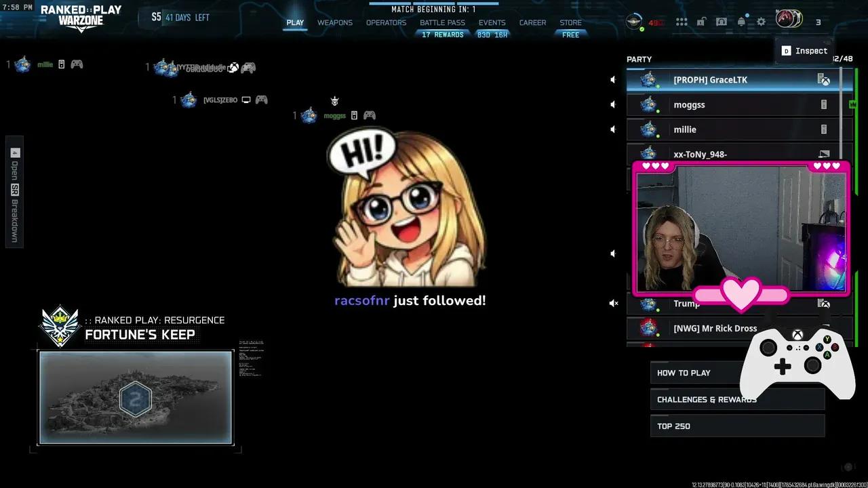The image size is (868, 488).
Task: Click the PC platform icon on moggss row
Action: click(x=824, y=105)
